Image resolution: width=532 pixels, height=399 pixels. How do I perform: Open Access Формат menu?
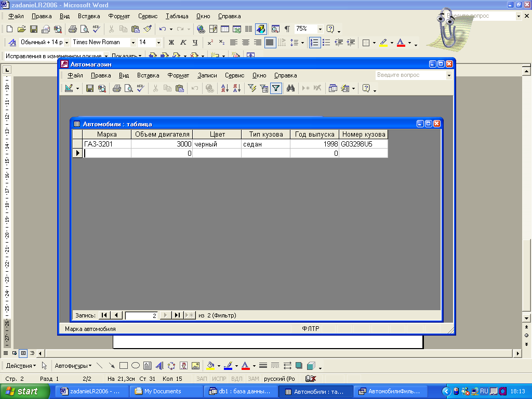coord(178,75)
